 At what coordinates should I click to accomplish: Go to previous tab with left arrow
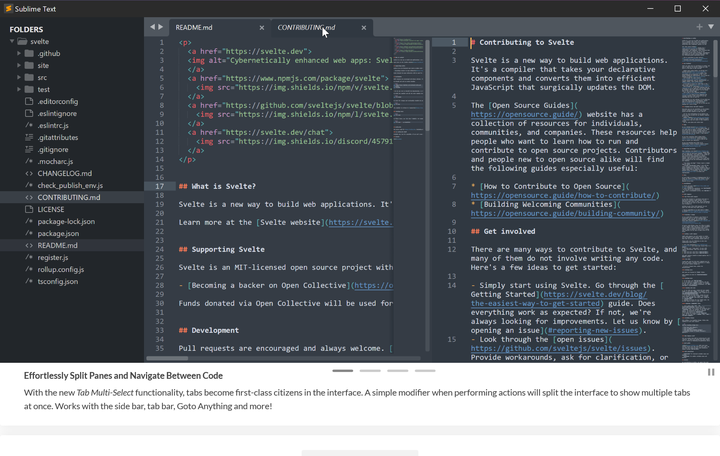152,27
